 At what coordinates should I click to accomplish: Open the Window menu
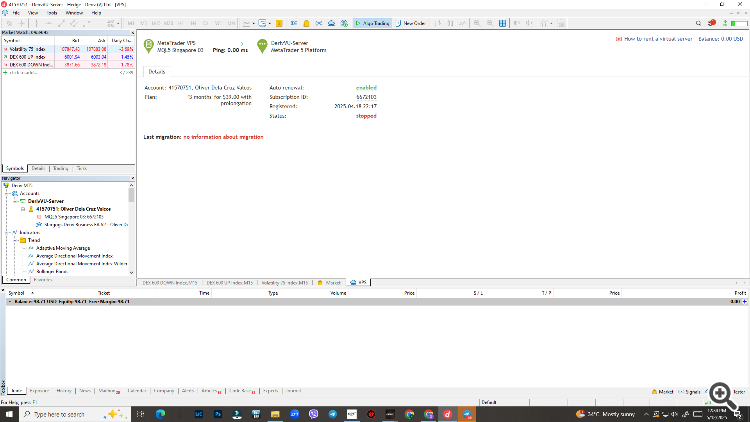(74, 13)
